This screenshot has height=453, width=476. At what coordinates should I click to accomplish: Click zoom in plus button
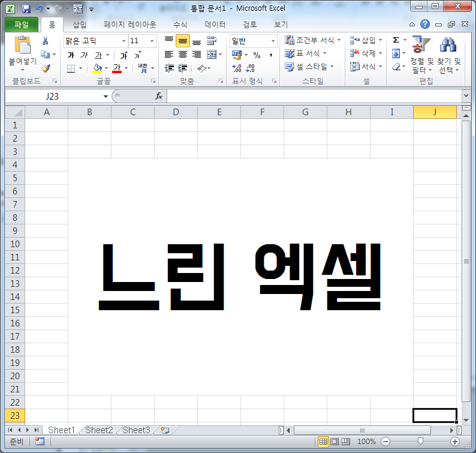pyautogui.click(x=455, y=442)
